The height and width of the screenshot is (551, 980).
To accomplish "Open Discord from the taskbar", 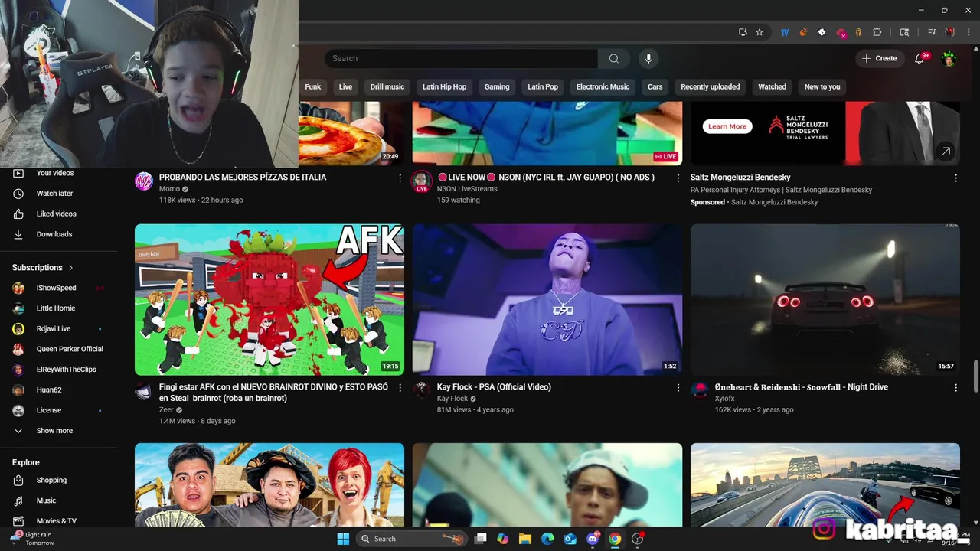I will click(x=592, y=539).
